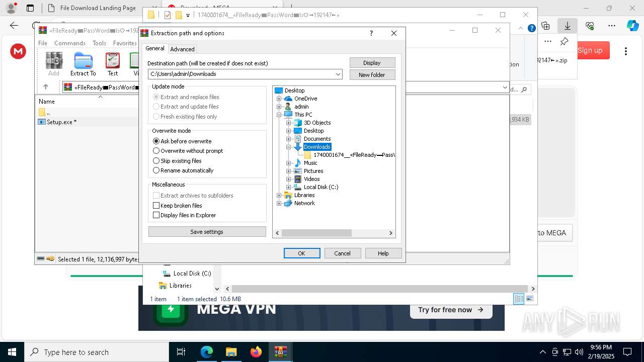Click the dialog help question mark button
644x362 pixels.
pos(371,33)
